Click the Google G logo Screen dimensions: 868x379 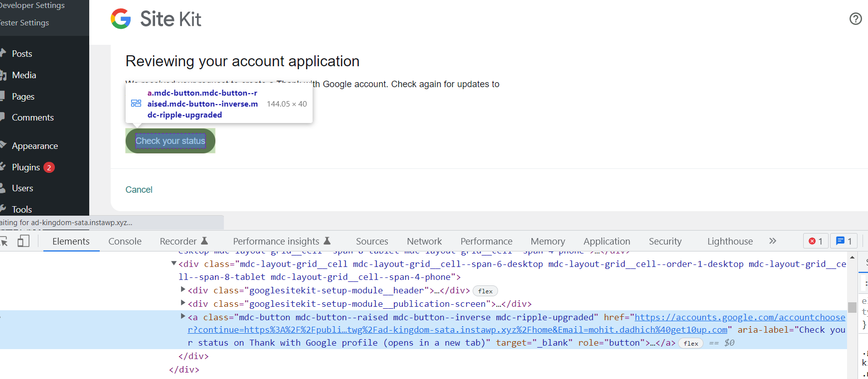(x=121, y=19)
